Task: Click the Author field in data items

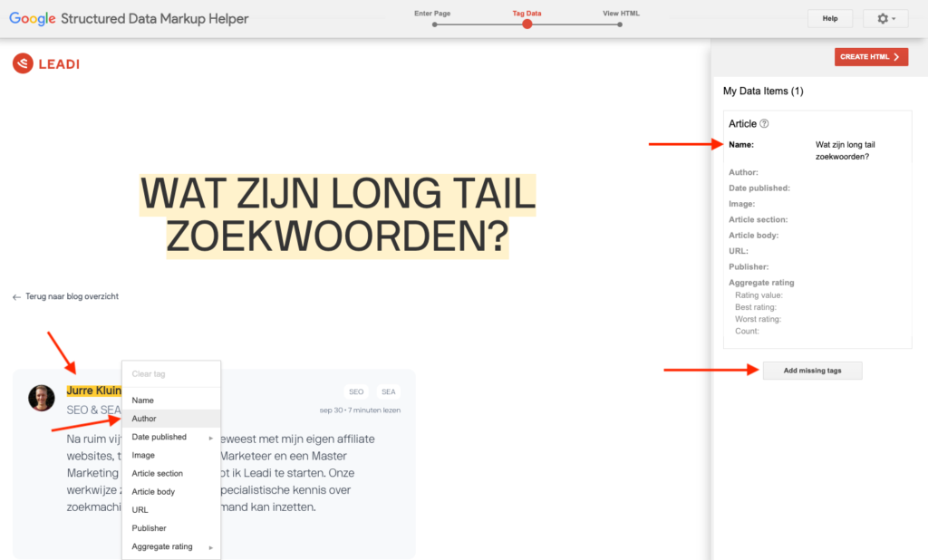Action: click(x=743, y=172)
